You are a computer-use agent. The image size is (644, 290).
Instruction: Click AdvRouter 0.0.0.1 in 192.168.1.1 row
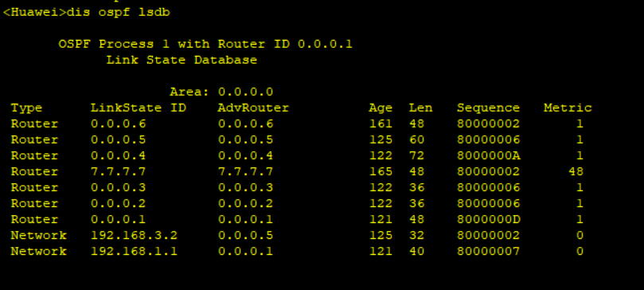[x=246, y=252]
